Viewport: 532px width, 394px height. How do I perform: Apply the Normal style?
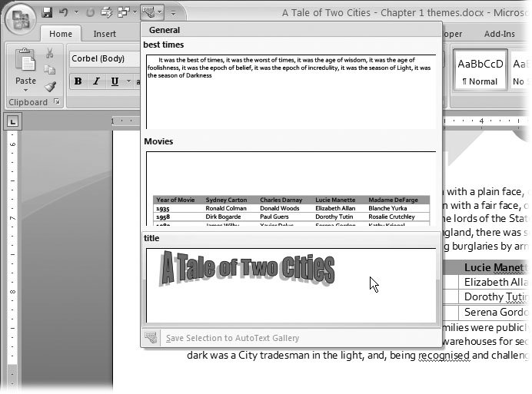(x=479, y=71)
